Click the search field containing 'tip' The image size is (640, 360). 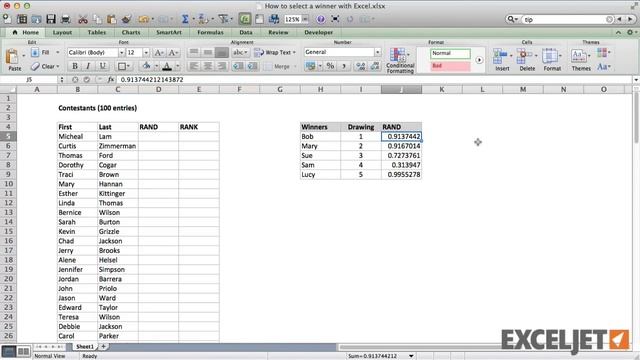(x=567, y=19)
